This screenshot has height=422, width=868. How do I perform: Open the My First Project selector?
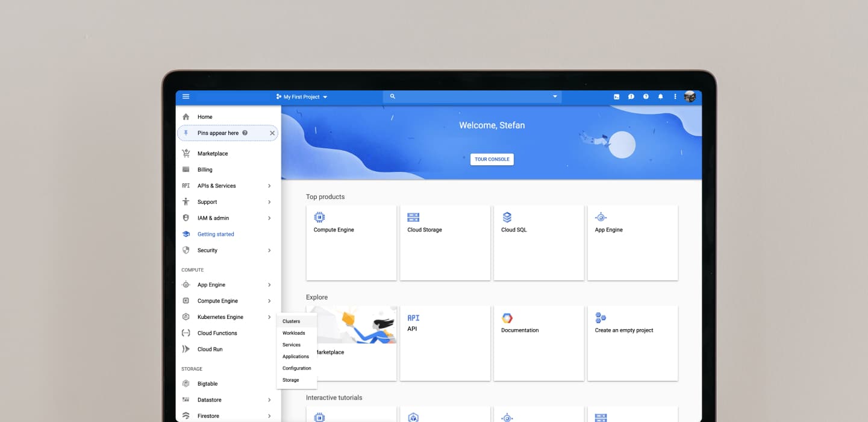tap(301, 96)
